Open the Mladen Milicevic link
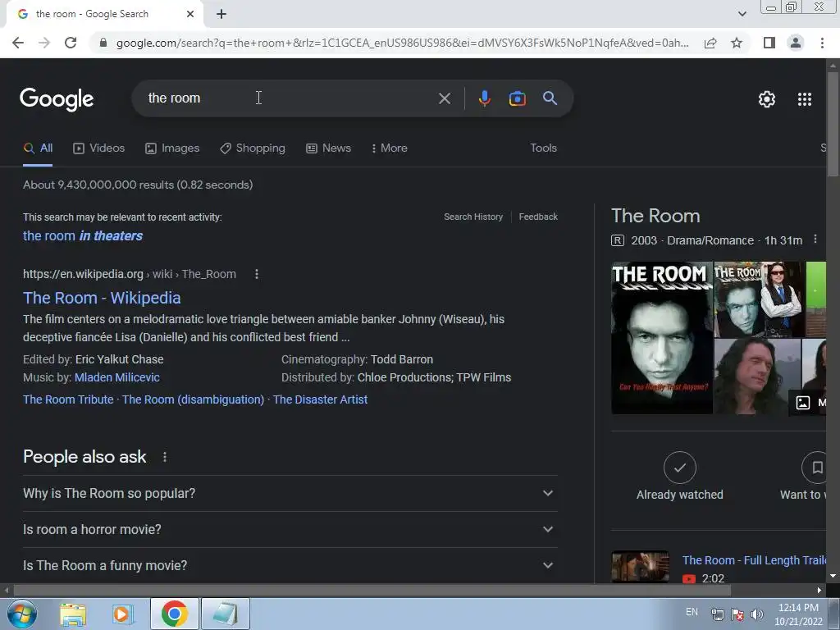The height and width of the screenshot is (630, 840). 116,377
